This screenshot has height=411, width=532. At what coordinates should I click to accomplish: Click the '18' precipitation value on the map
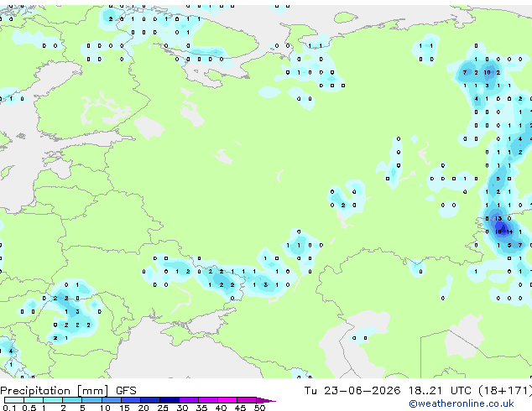point(498,232)
